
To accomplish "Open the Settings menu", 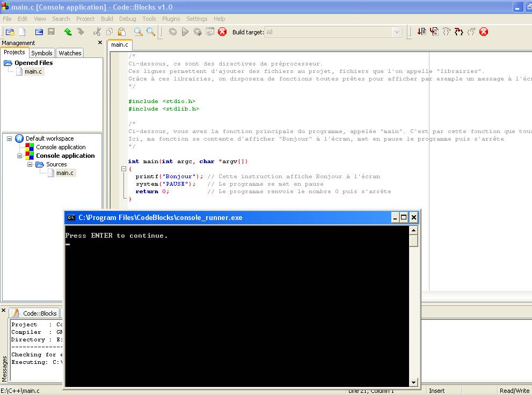I will coord(196,18).
